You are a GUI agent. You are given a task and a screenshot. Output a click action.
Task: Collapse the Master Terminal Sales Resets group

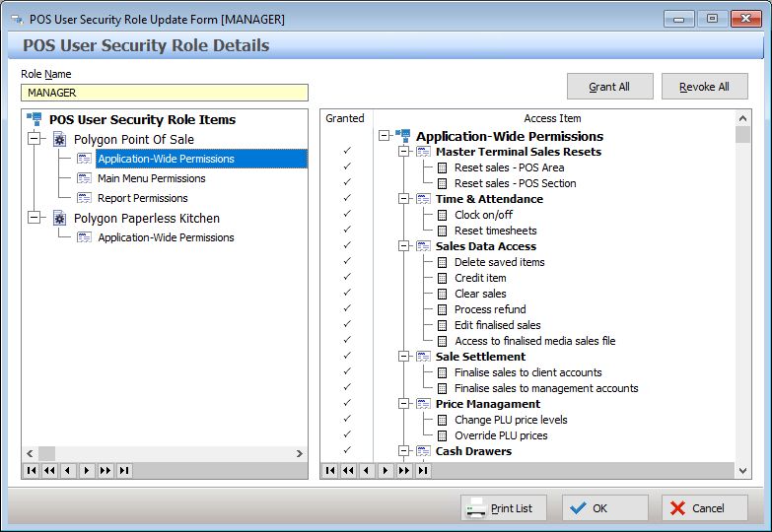(403, 151)
